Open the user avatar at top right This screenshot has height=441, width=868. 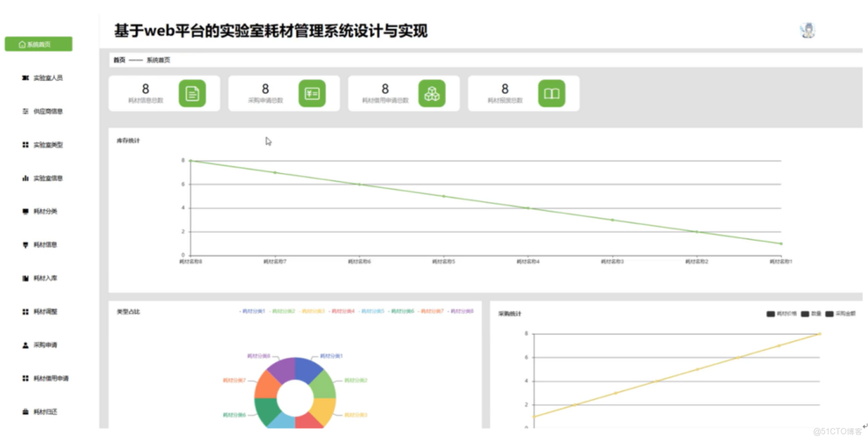click(x=807, y=31)
